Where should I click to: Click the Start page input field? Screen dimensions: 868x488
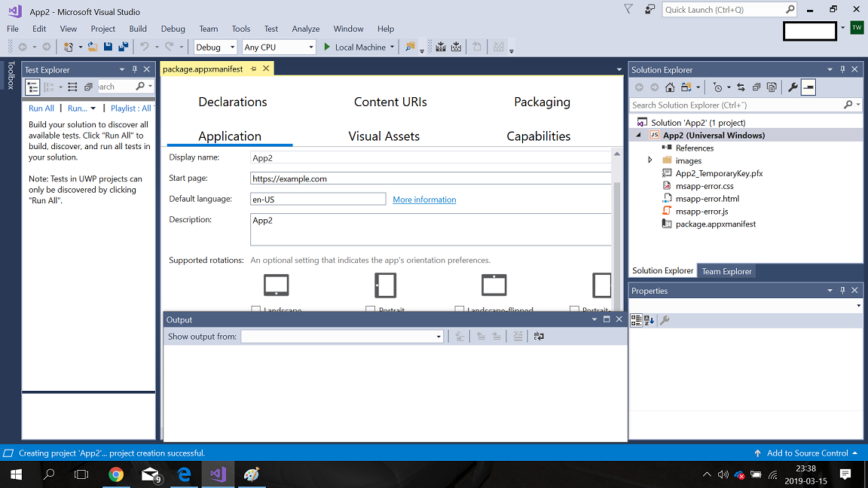coord(431,178)
